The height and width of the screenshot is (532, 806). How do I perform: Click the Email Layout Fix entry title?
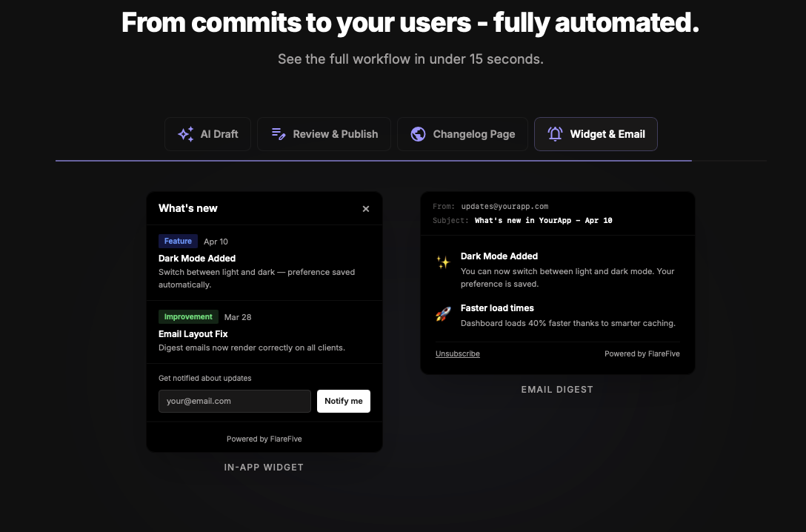(x=193, y=334)
